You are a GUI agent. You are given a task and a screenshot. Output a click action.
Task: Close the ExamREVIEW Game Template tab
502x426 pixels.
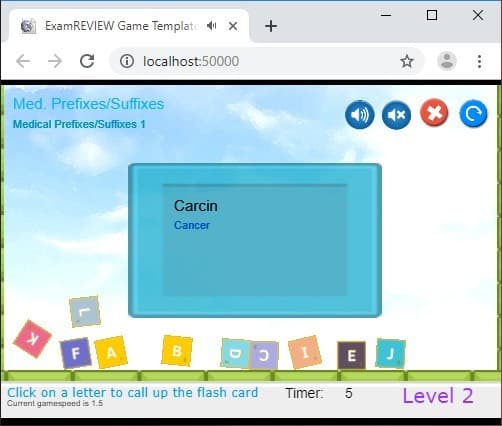pos(233,26)
